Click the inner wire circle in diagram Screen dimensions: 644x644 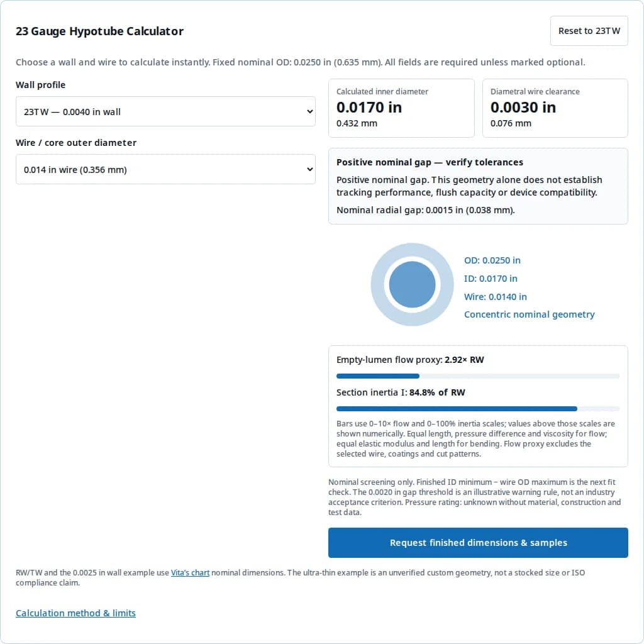413,285
